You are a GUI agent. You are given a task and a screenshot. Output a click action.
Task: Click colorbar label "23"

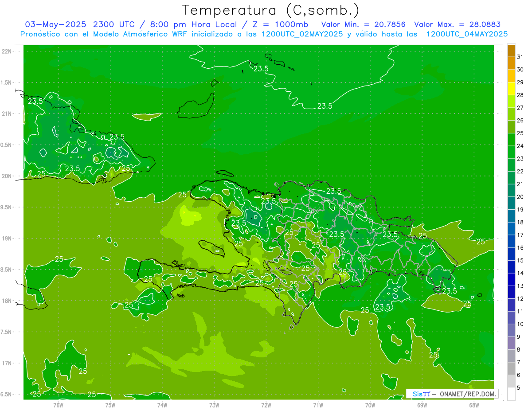pos(520,159)
